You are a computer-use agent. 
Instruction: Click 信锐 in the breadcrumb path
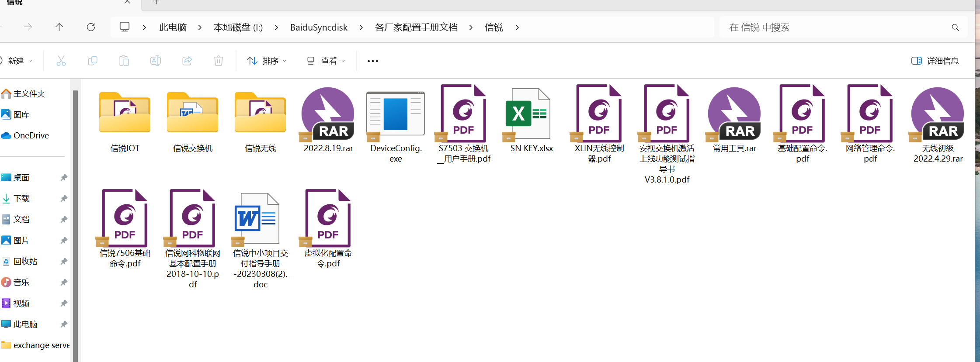click(494, 27)
